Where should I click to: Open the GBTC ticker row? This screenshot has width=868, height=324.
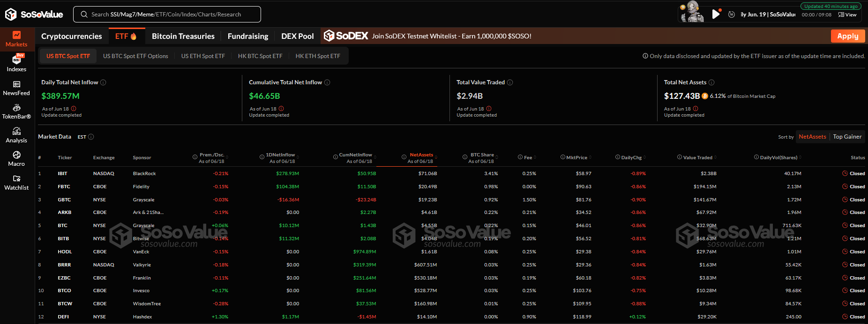point(452,200)
